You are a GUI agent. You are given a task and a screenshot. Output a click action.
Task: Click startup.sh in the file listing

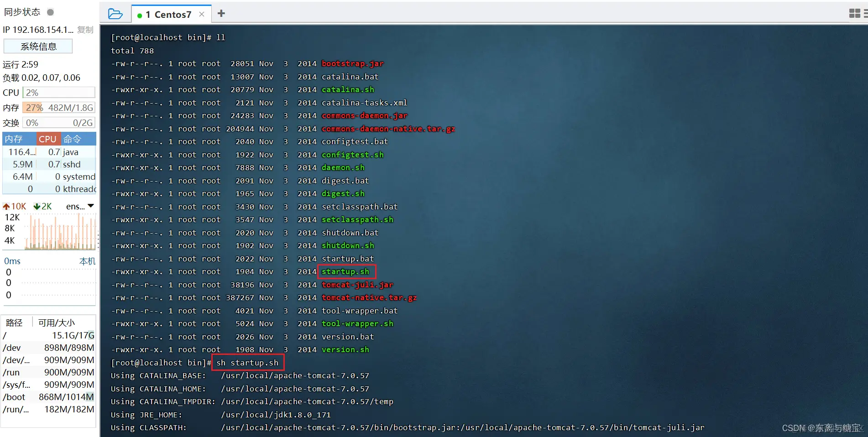[x=345, y=271]
